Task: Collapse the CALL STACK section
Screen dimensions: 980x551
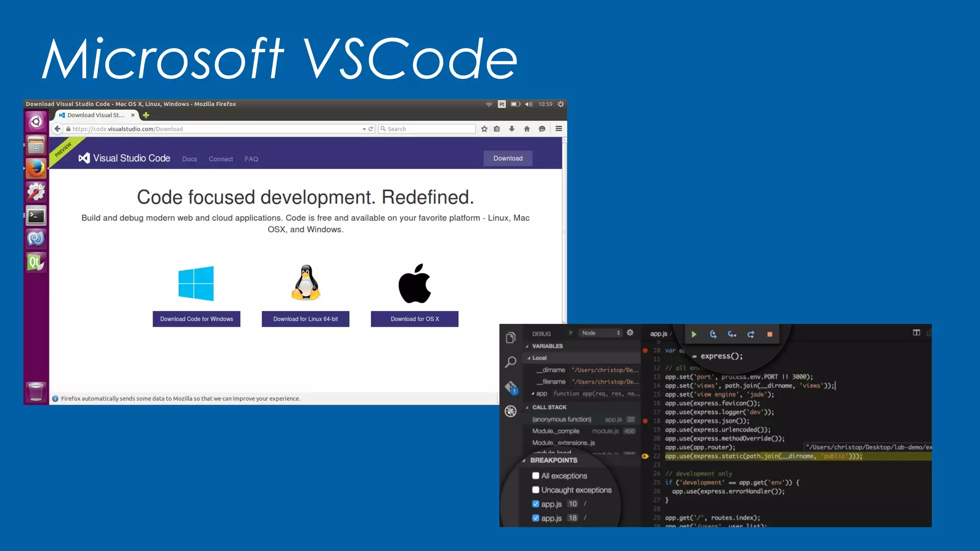Action: click(527, 408)
